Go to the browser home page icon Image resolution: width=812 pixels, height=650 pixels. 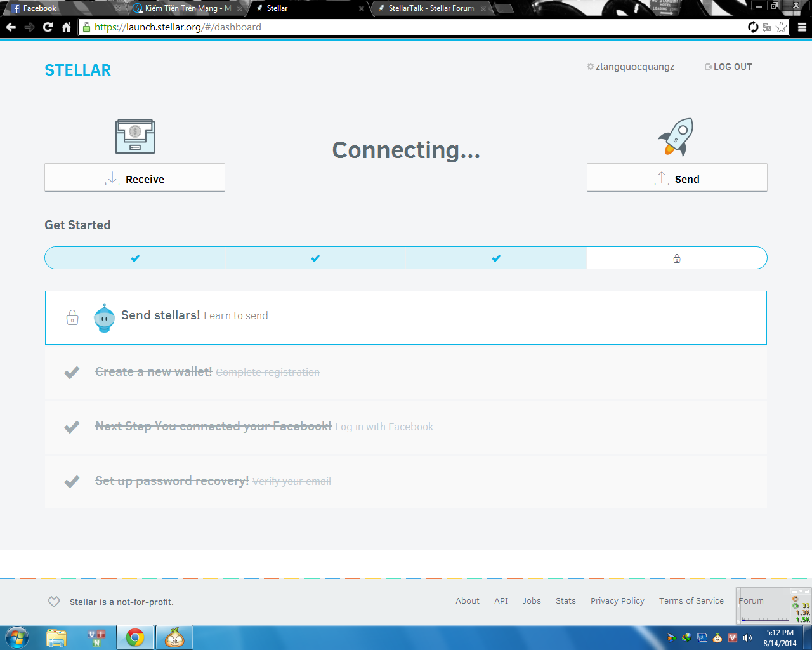[x=66, y=27]
